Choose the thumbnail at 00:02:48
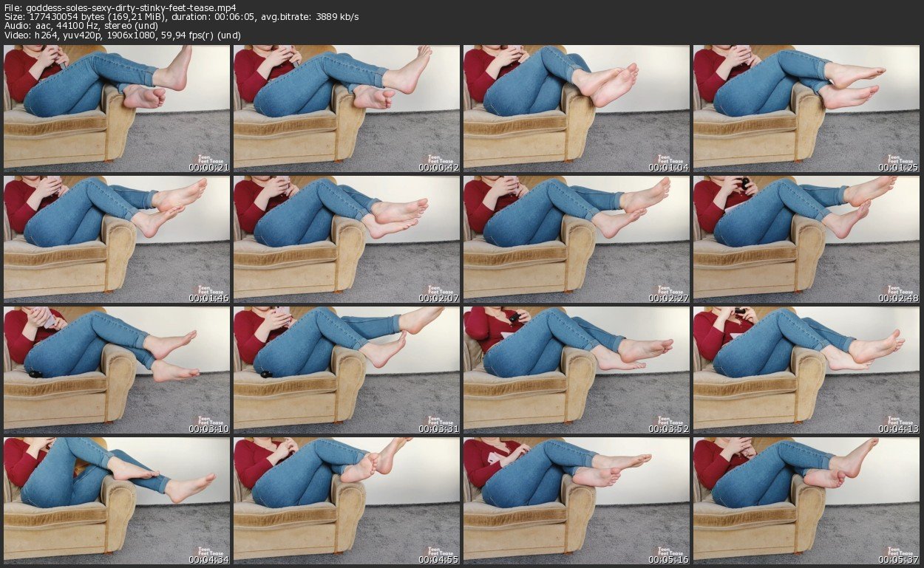The width and height of the screenshot is (924, 568). pyautogui.click(x=806, y=239)
